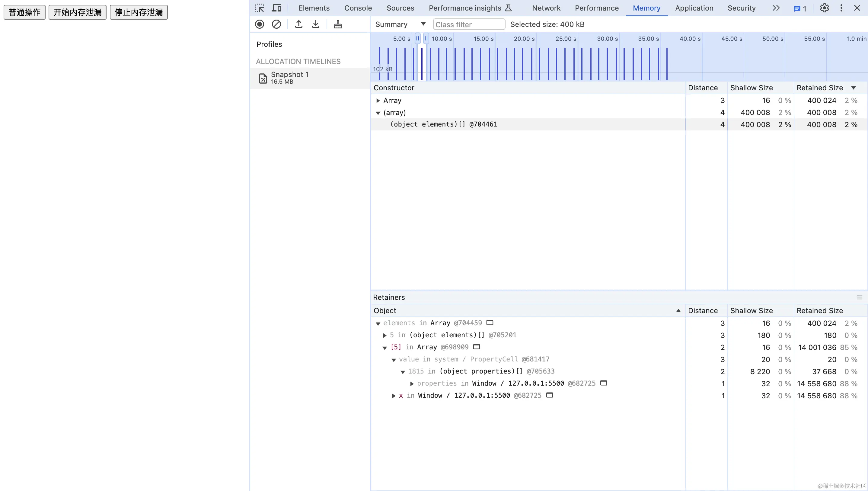Click the clear all profiles icon
Viewport: 868px width, 491px height.
[x=276, y=24]
